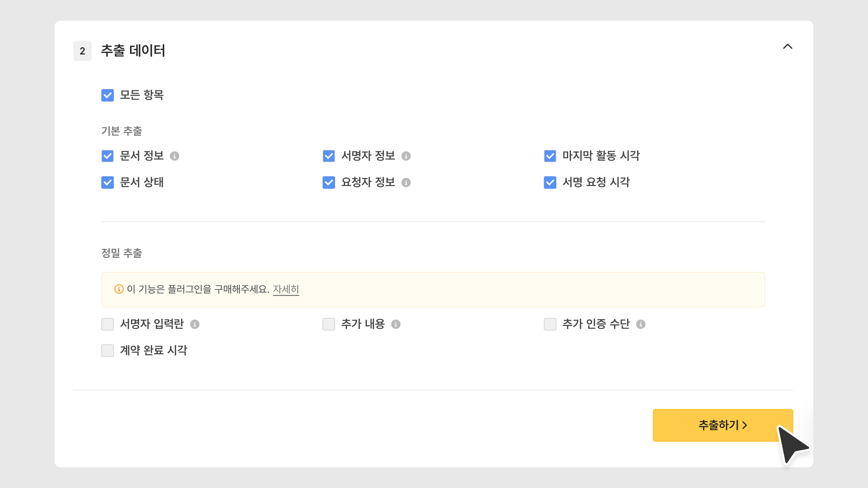Screen dimensions: 868x488
Task: Uncheck the 모든 항목 checkbox
Action: tap(108, 95)
